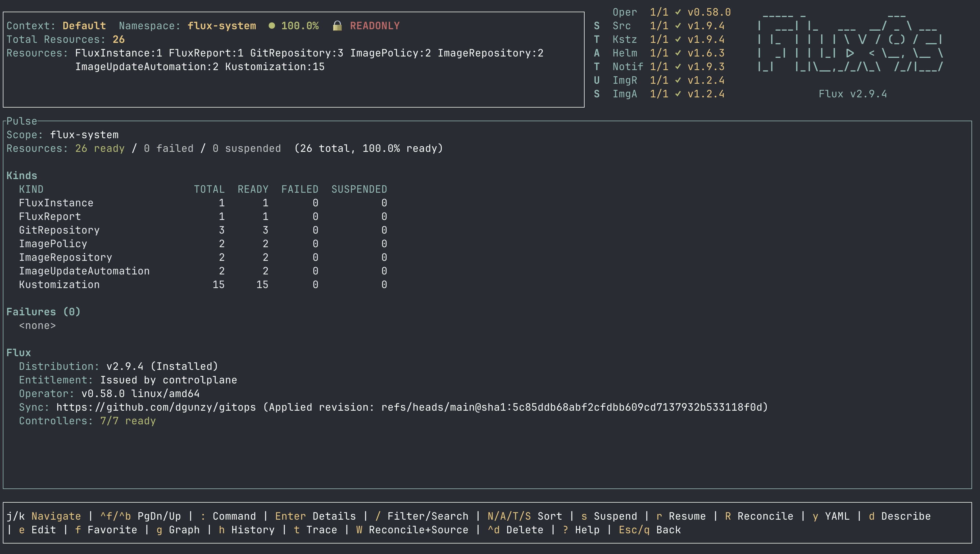Select the FluxInstance row in Kinds table

tap(203, 203)
